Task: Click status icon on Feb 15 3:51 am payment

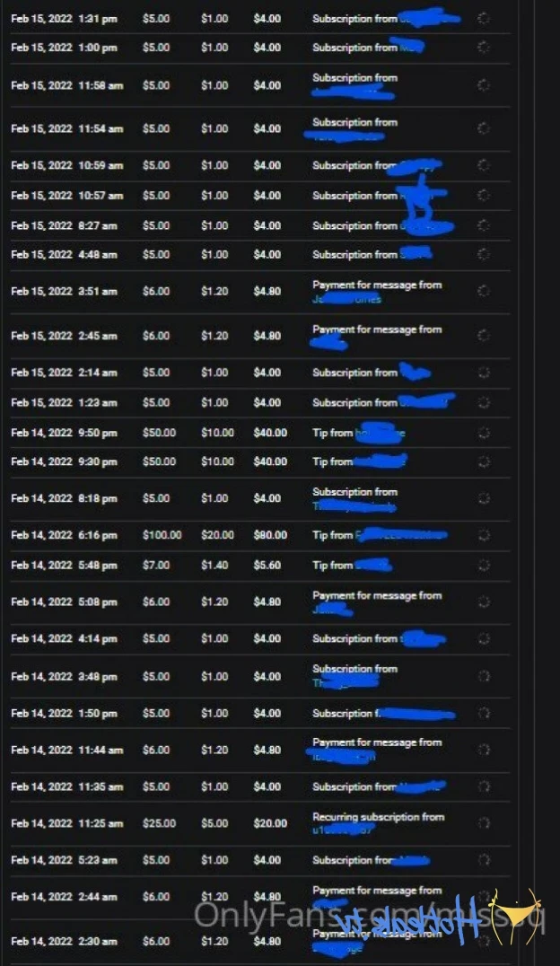Action: [x=484, y=291]
